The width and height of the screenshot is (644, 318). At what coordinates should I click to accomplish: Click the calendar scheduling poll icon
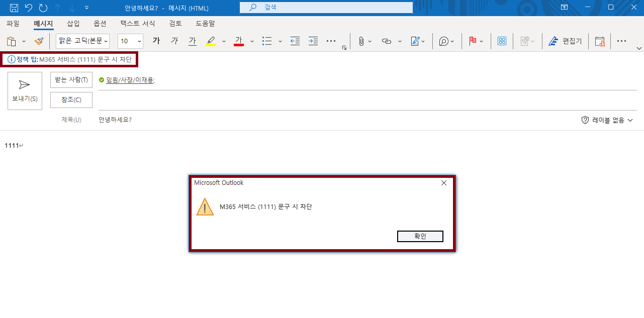tap(599, 41)
